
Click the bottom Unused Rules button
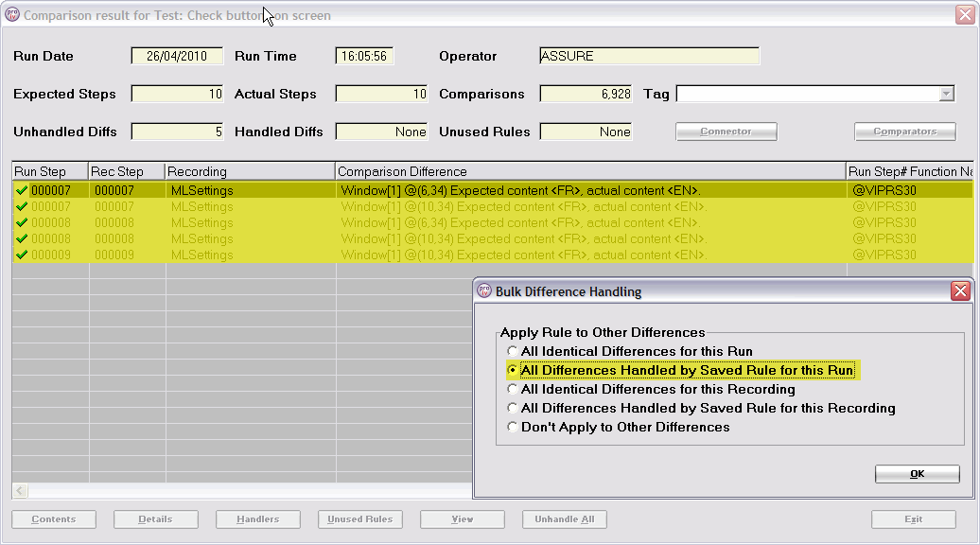360,519
